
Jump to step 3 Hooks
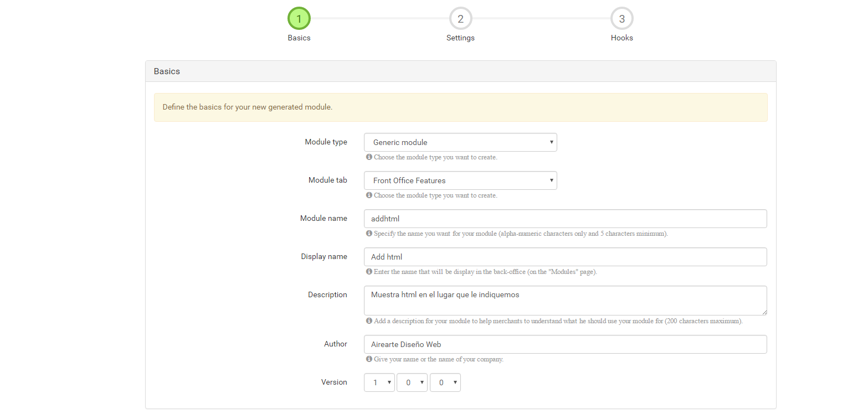coord(622,19)
